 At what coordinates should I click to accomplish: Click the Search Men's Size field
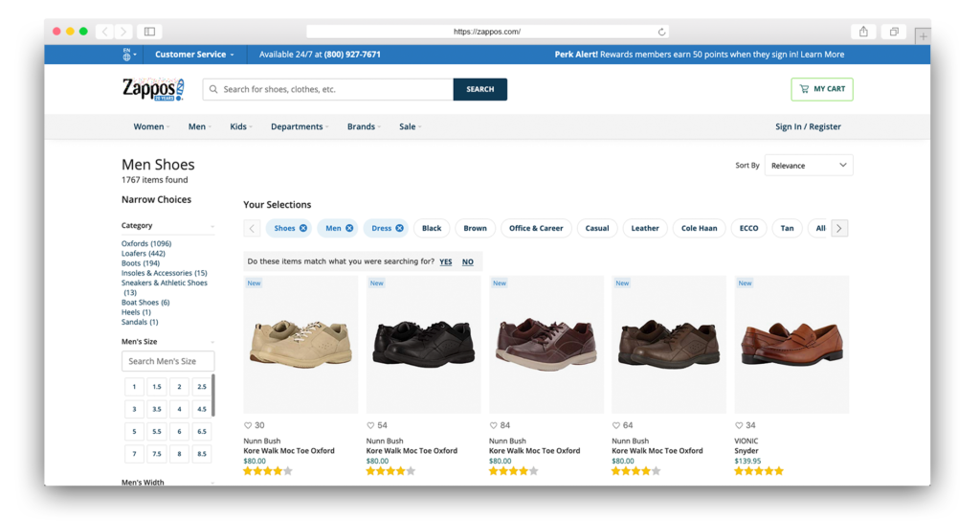[x=167, y=361]
